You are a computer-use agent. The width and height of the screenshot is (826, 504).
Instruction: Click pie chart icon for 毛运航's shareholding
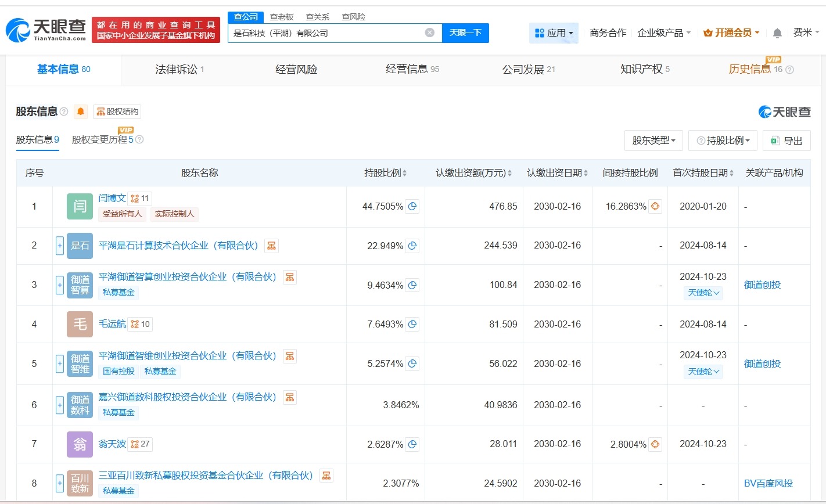(412, 324)
